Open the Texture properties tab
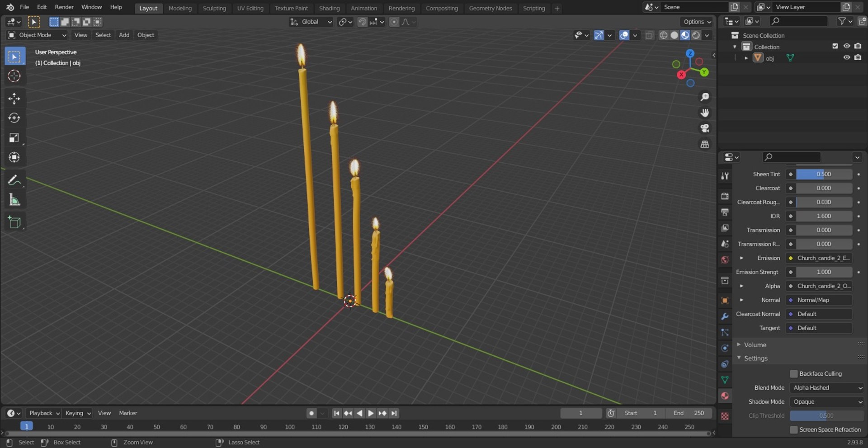This screenshot has height=448, width=868. pyautogui.click(x=725, y=416)
